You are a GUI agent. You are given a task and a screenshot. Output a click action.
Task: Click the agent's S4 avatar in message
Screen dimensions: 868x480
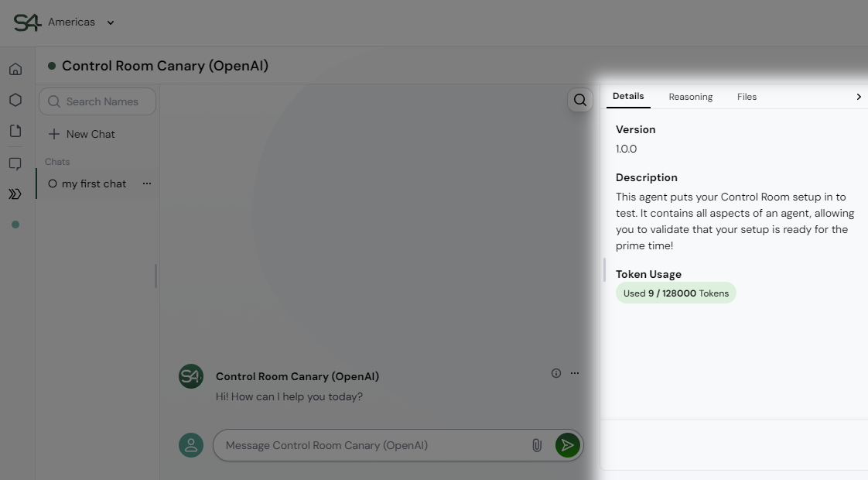click(x=191, y=376)
